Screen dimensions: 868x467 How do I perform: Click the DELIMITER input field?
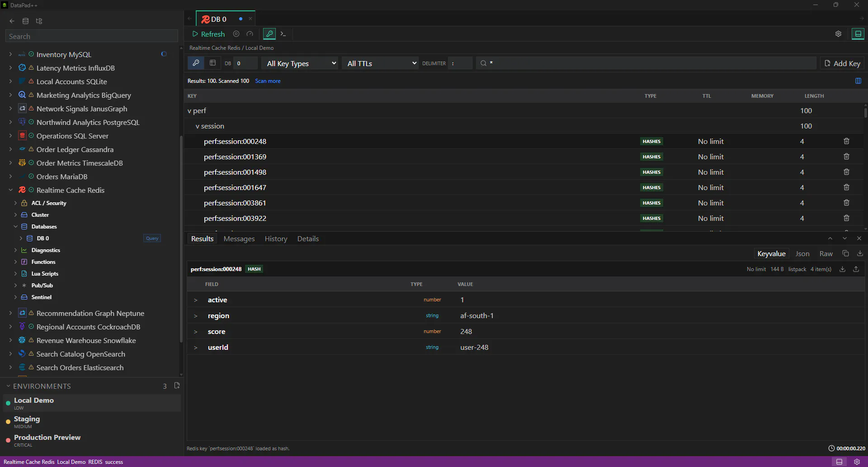click(461, 63)
